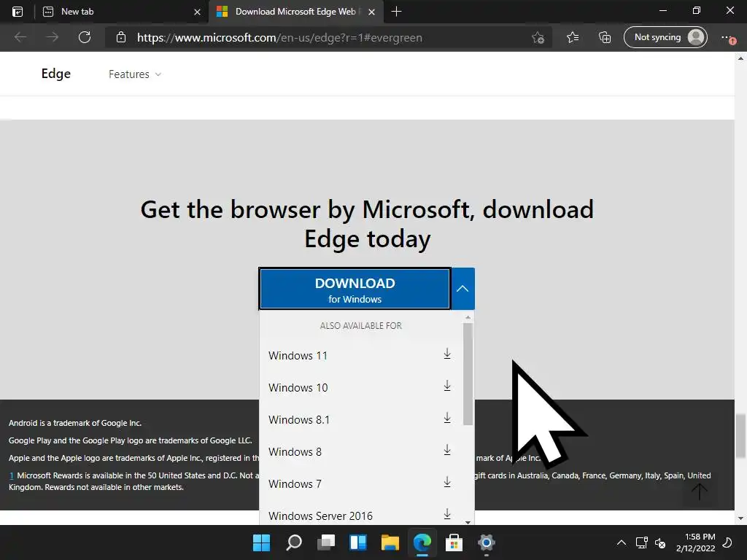Download Edge for Windows 7
Viewport: 747px width, 560px height.
447,482
